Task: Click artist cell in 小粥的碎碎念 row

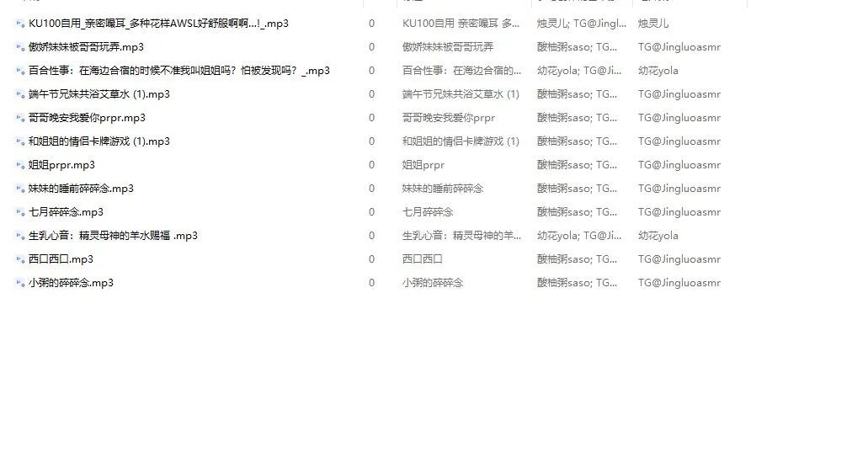Action: (x=576, y=282)
